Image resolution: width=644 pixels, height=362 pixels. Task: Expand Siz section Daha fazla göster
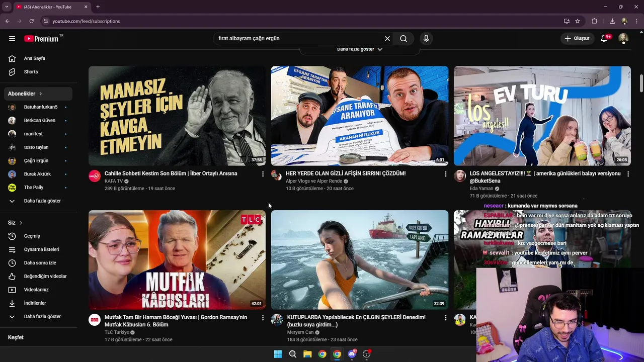click(x=39, y=317)
